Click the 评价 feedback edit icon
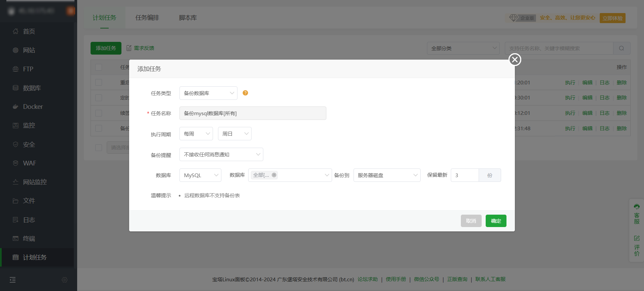This screenshot has width=644, height=291. pos(637,238)
